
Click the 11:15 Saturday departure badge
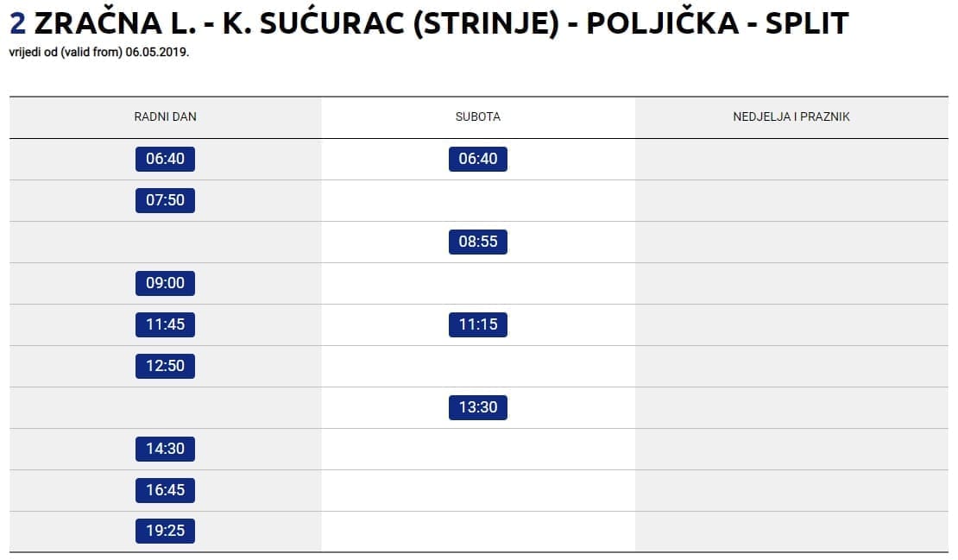478,324
